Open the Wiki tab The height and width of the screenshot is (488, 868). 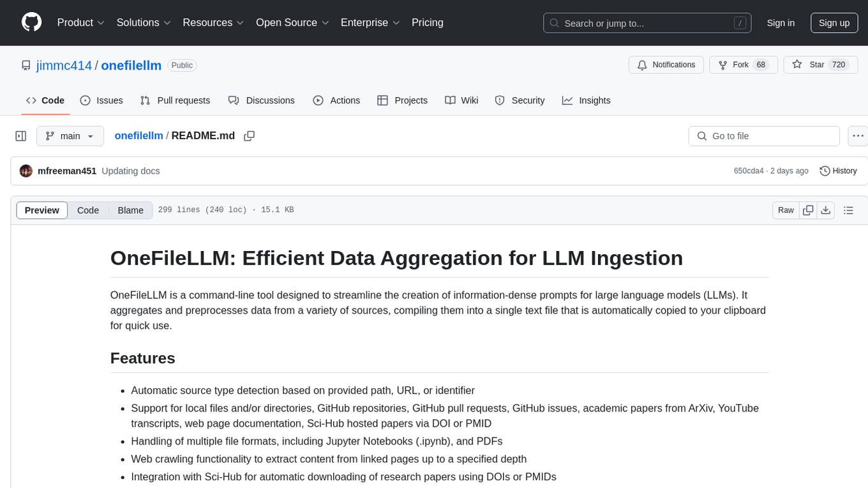click(461, 100)
